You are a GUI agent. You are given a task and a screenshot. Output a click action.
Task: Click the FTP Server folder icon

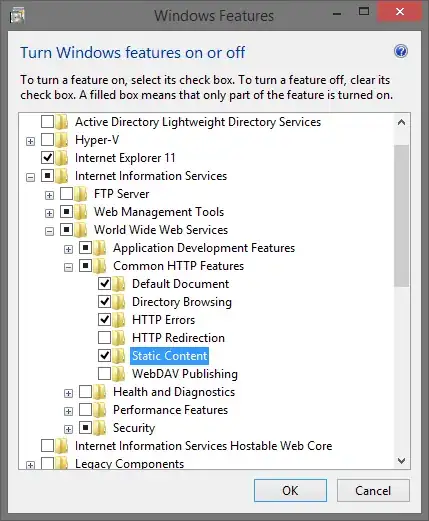[81, 194]
